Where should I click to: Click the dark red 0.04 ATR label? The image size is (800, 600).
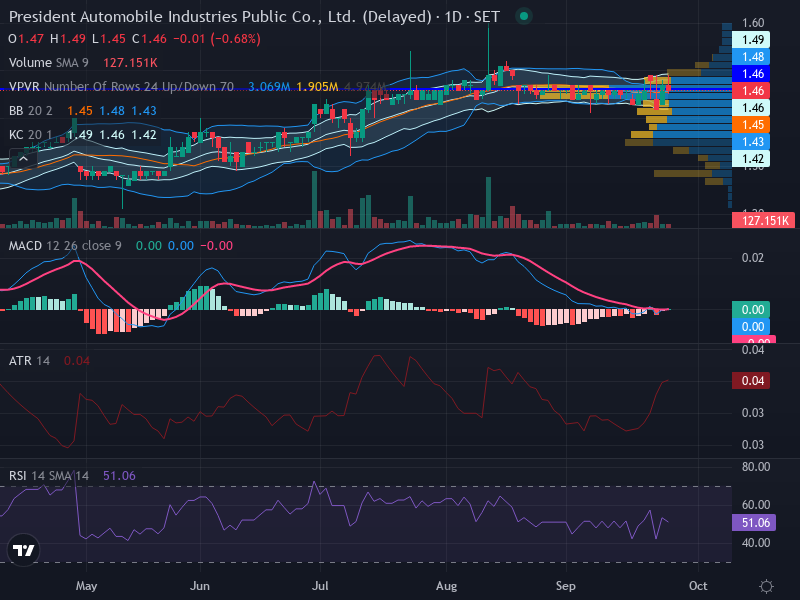751,381
